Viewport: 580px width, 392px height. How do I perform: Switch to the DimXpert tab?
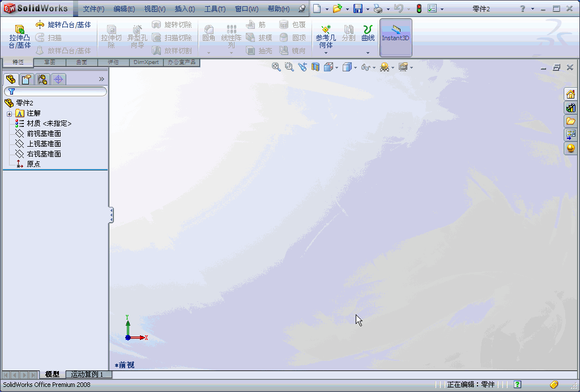click(146, 62)
